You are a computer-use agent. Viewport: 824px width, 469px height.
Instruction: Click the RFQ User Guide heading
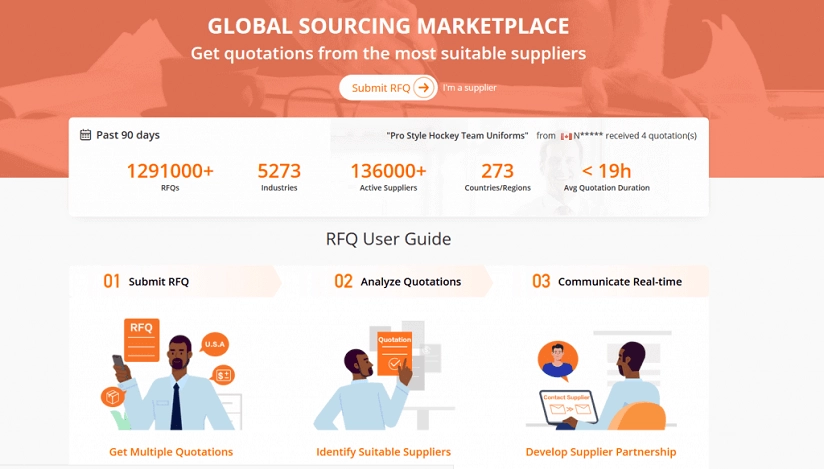(x=388, y=239)
